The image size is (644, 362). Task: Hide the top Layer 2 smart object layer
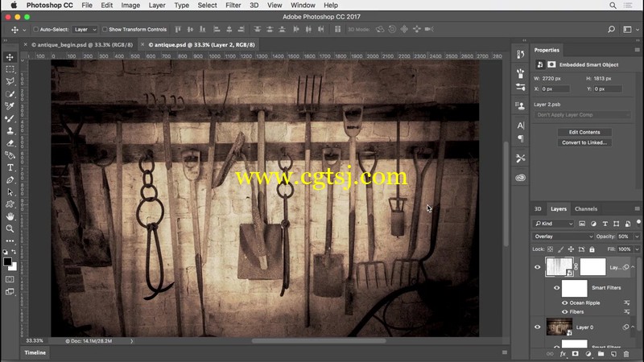click(x=537, y=267)
